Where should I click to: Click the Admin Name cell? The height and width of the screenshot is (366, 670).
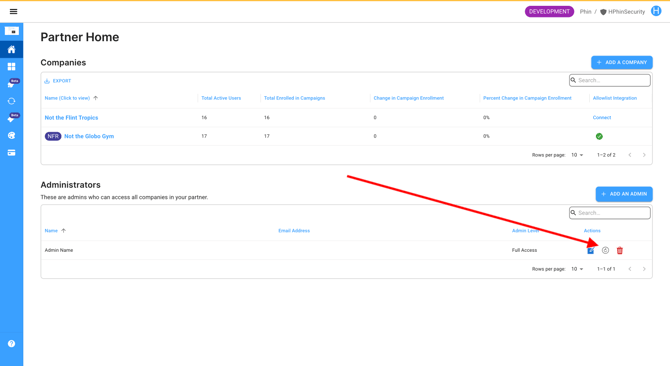[59, 250]
